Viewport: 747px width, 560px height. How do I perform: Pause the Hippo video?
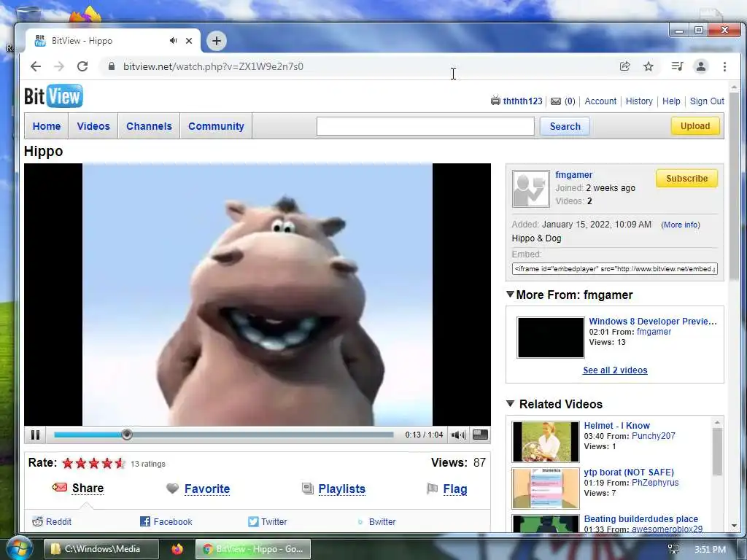(x=35, y=435)
